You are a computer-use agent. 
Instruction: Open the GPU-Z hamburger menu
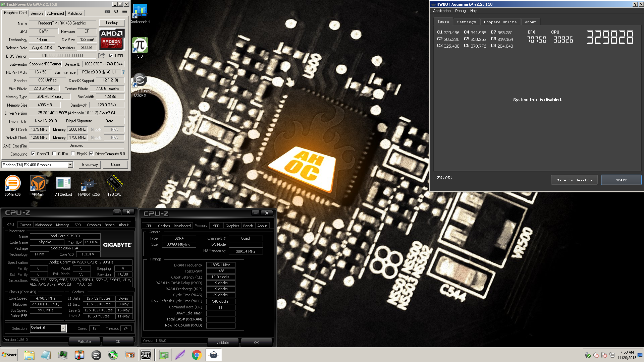[x=124, y=11]
